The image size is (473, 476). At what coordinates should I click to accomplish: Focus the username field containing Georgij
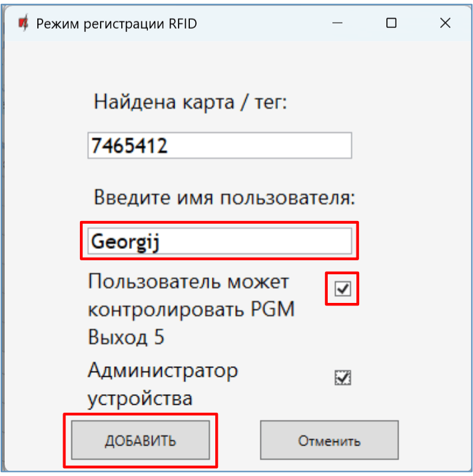[x=219, y=241]
